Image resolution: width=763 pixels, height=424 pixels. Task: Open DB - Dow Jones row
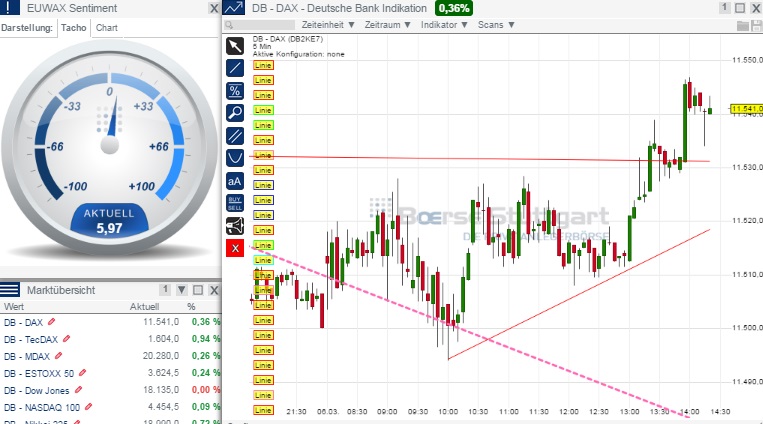(x=110, y=390)
